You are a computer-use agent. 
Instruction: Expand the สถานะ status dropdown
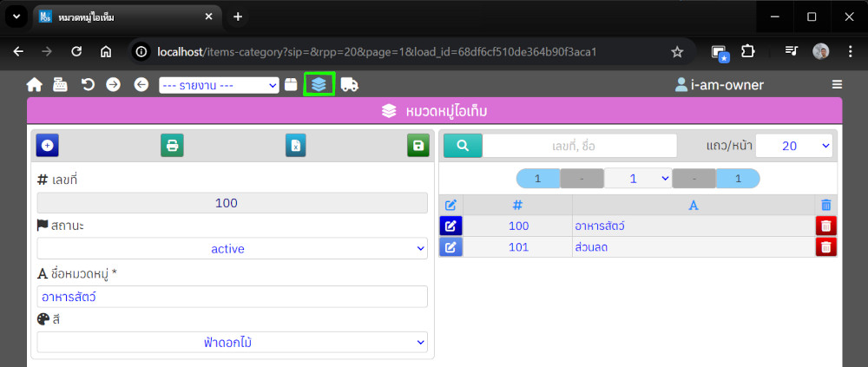[x=232, y=249]
